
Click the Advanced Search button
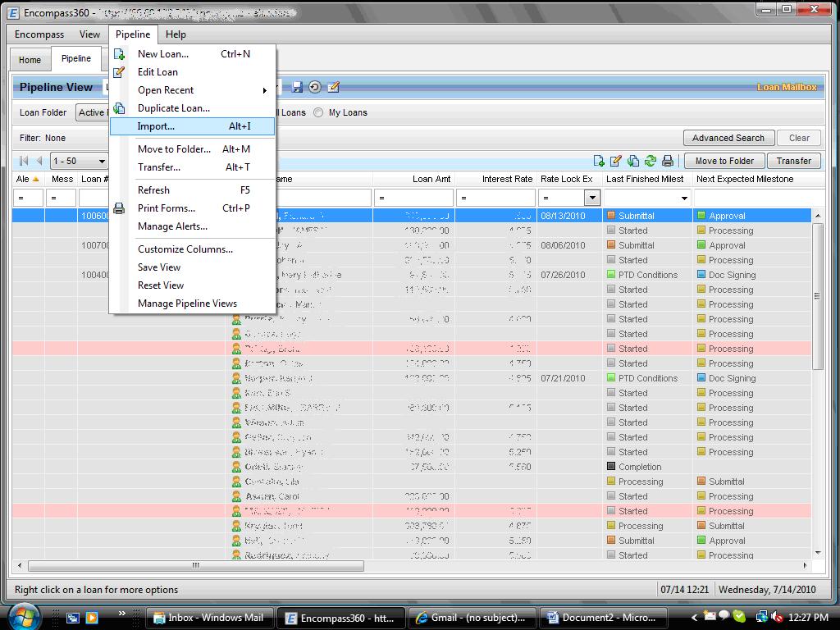coord(728,138)
